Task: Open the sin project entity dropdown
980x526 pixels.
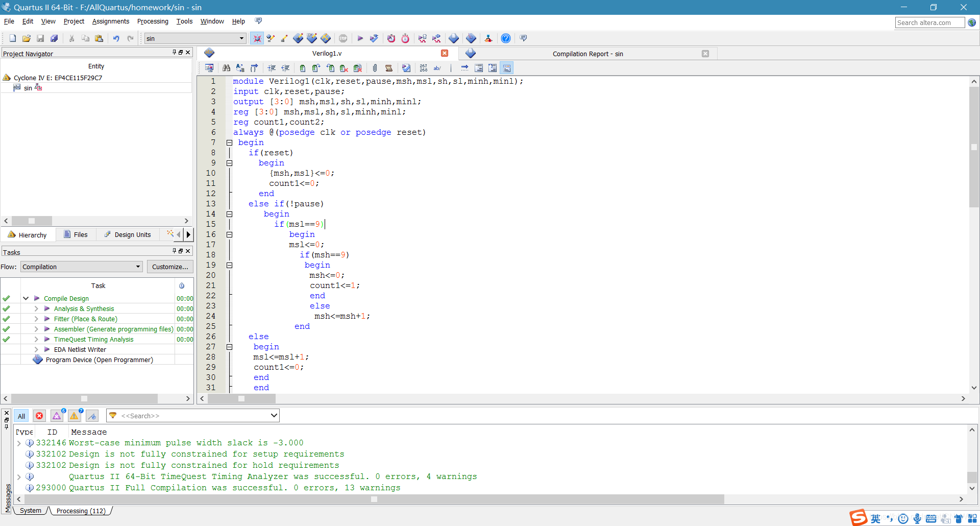Action: [195, 38]
